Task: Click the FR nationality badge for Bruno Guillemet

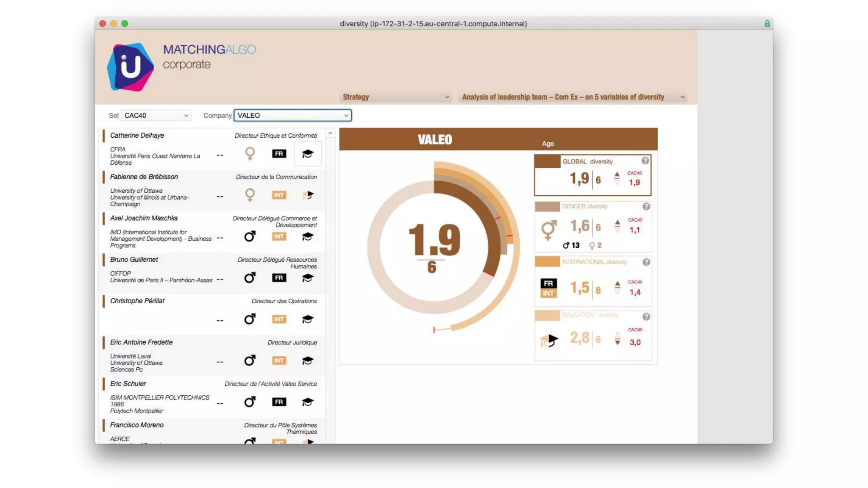Action: point(279,278)
